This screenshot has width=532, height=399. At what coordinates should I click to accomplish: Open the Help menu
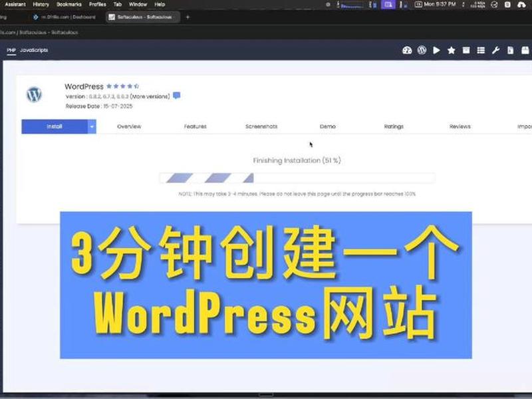[x=160, y=5]
